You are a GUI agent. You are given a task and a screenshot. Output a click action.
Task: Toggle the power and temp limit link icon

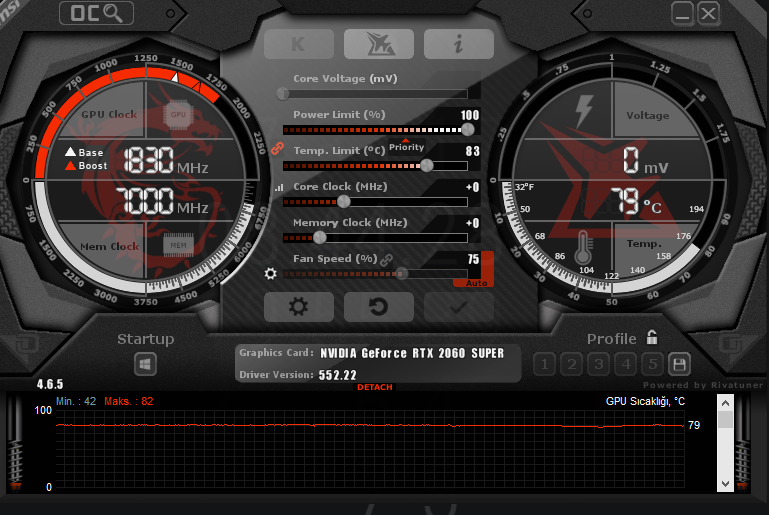pos(278,148)
